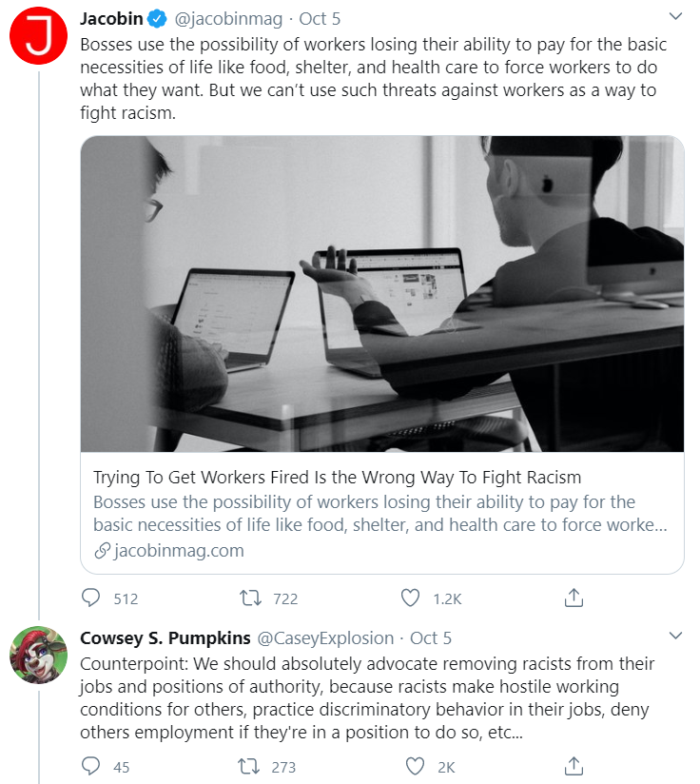This screenshot has width=700, height=784.
Task: Like the Jacobin tweet
Action: [x=410, y=598]
